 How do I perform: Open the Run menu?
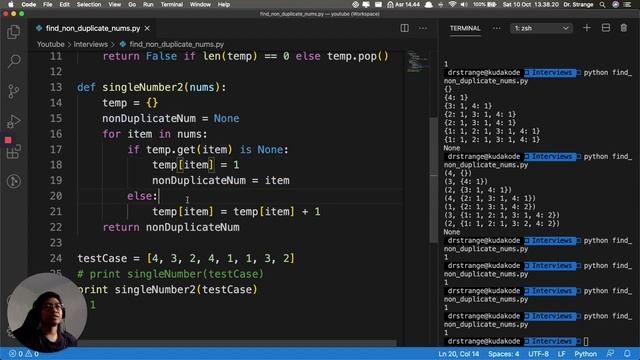coord(148,4)
